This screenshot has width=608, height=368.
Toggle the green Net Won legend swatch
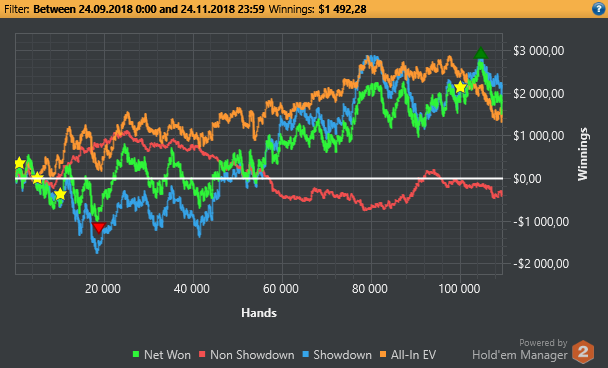tap(136, 354)
